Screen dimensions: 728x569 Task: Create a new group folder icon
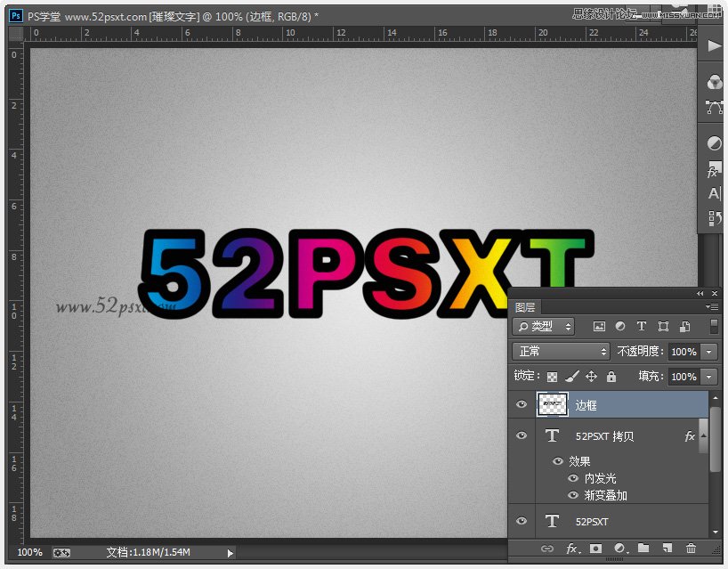click(643, 549)
